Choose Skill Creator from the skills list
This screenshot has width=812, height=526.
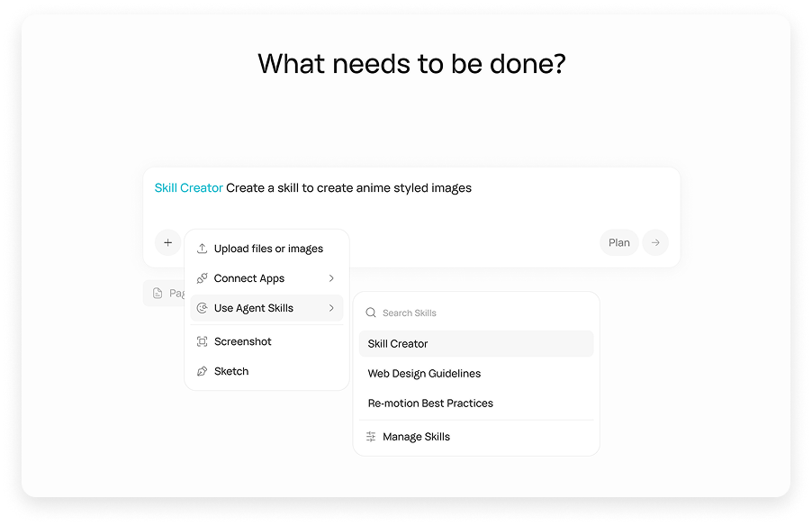(397, 343)
